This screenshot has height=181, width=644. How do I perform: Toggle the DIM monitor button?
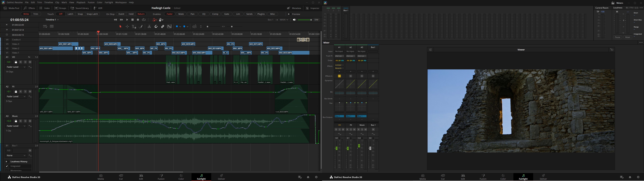coord(317,20)
